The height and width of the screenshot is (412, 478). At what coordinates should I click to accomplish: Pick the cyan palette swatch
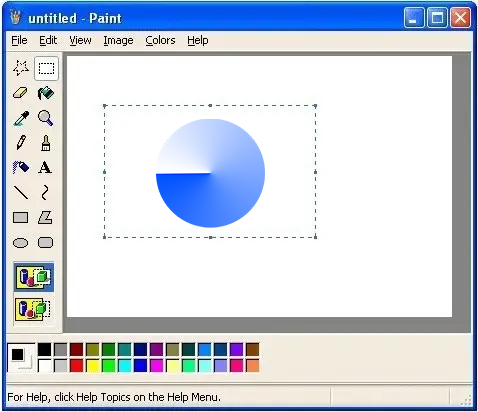pos(125,366)
